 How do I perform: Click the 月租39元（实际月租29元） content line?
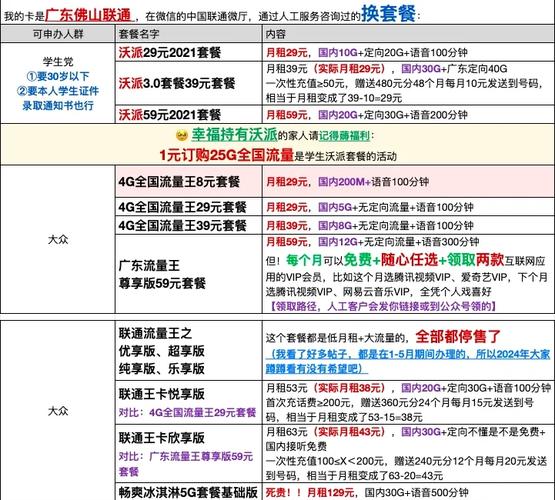pos(387,68)
